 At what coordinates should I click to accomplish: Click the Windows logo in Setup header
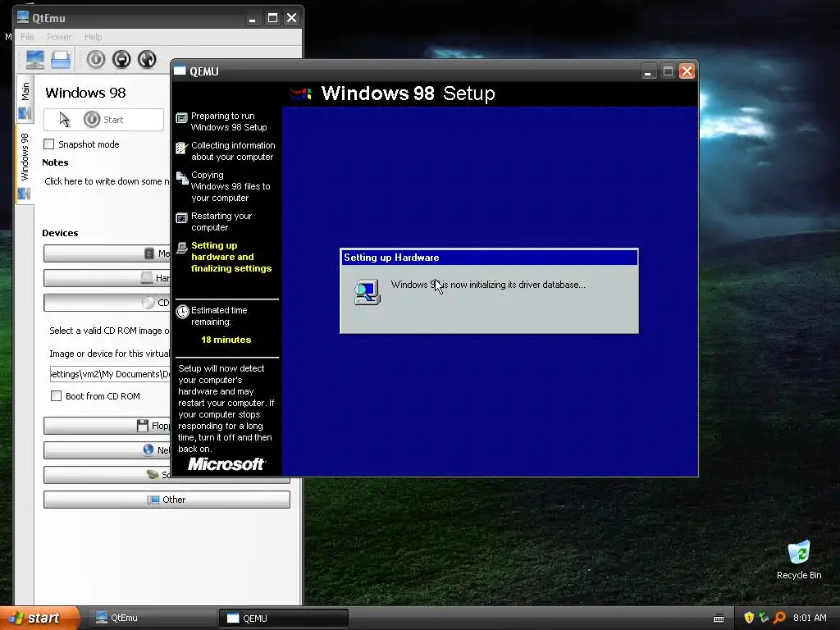(301, 94)
